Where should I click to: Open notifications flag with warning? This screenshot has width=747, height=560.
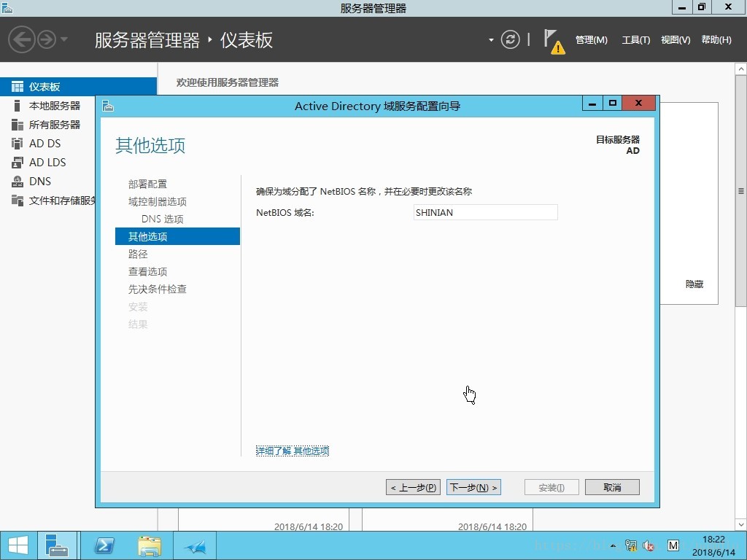coord(554,42)
